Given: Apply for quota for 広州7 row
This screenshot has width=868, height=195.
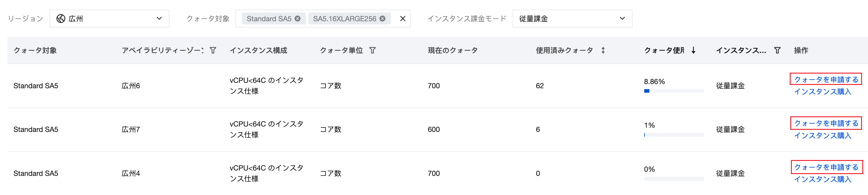Looking at the screenshot, I should tap(826, 124).
